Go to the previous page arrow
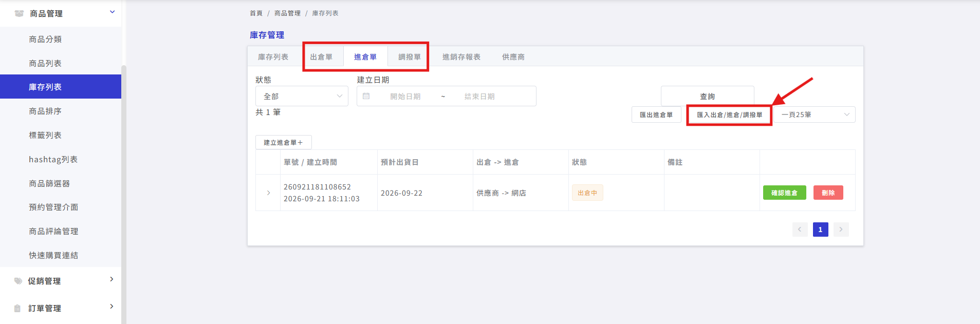The width and height of the screenshot is (980, 324). pos(800,230)
